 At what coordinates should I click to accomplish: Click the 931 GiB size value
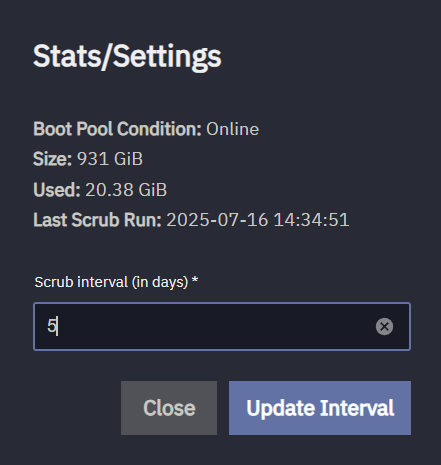click(110, 159)
